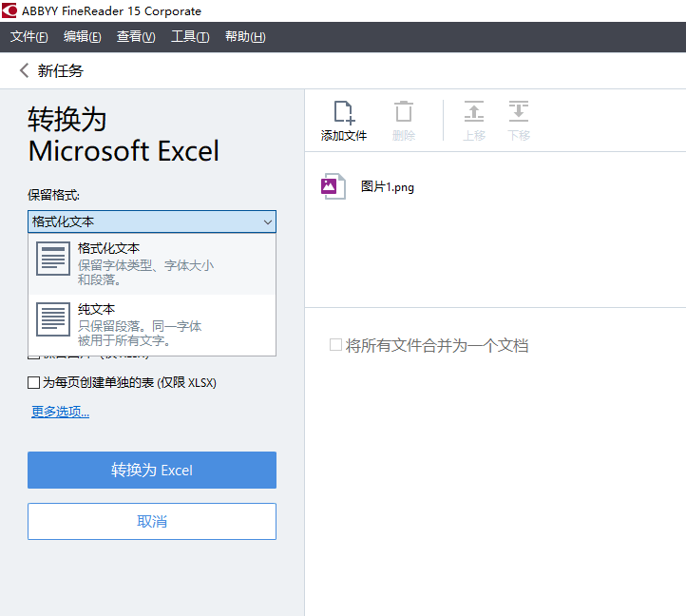Click the 转换为 Excel button
686x616 pixels.
click(x=152, y=471)
